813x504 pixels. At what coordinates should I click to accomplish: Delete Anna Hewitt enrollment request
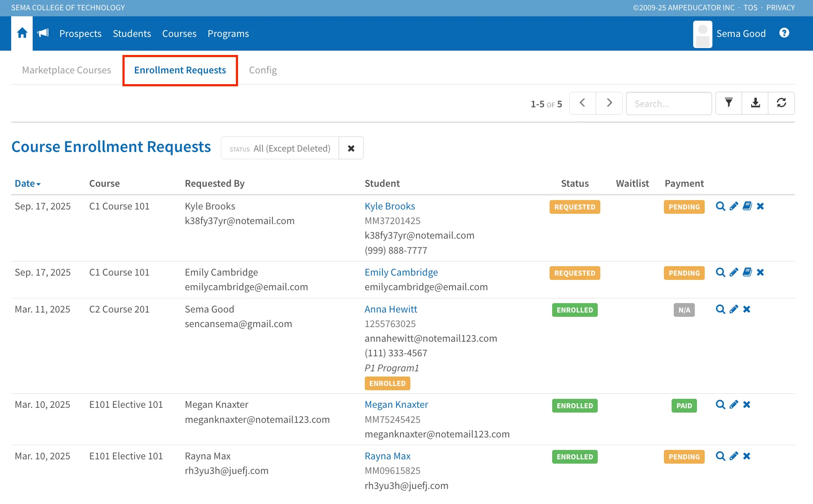point(747,310)
